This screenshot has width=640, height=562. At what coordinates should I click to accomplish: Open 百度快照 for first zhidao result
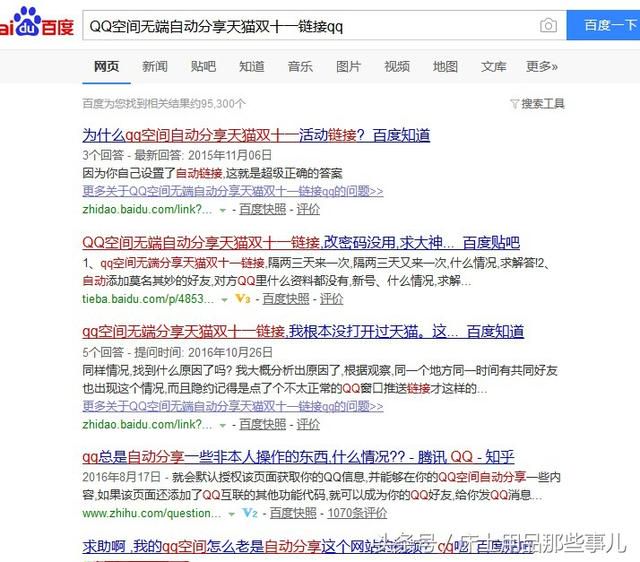click(262, 209)
